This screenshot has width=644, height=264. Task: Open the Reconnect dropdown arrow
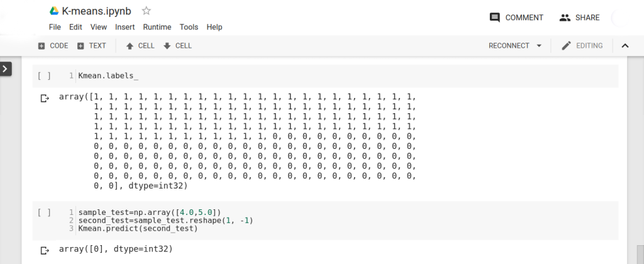pos(539,46)
